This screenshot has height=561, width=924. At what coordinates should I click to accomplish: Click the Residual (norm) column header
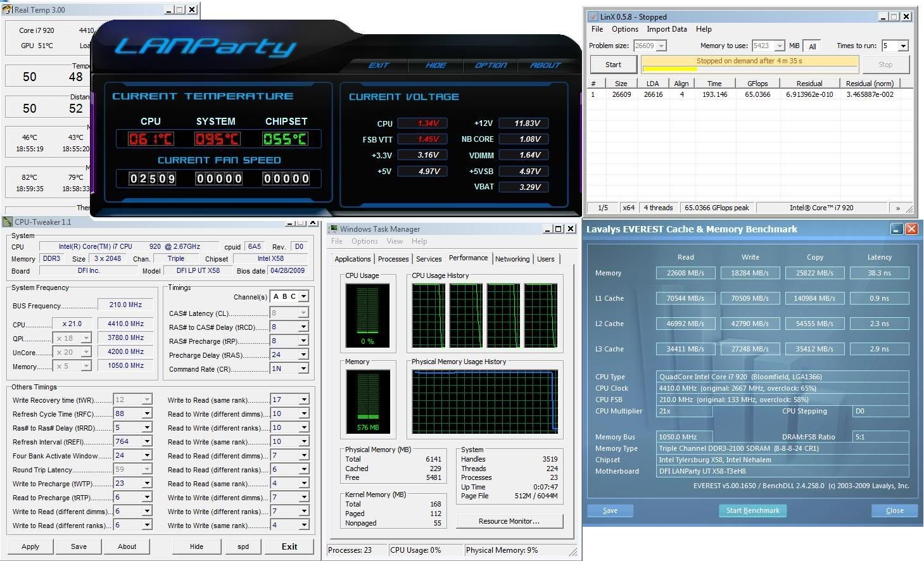[x=870, y=84]
